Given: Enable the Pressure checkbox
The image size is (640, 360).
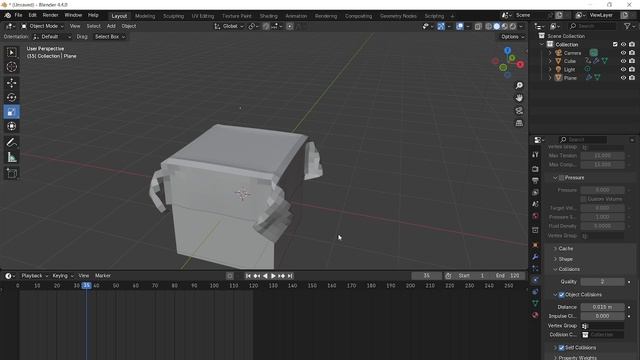Looking at the screenshot, I should (562, 178).
